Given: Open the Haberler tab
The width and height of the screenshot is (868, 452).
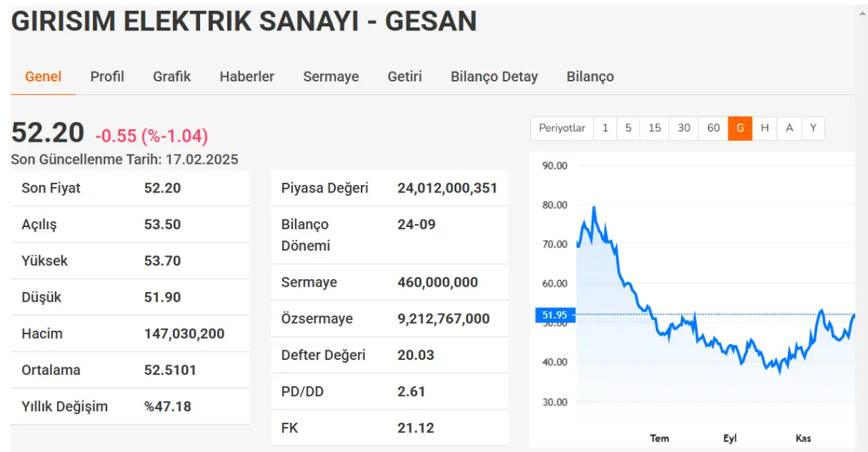Looking at the screenshot, I should point(247,77).
